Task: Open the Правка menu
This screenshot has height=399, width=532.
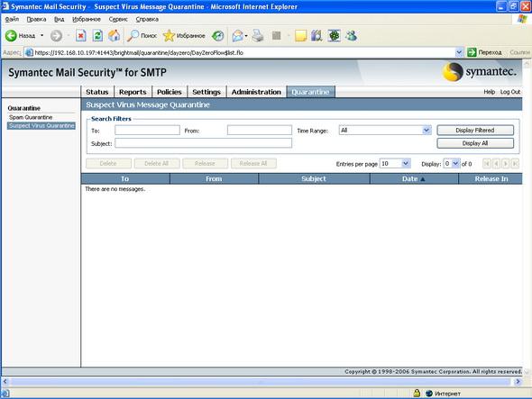Action: (x=36, y=19)
